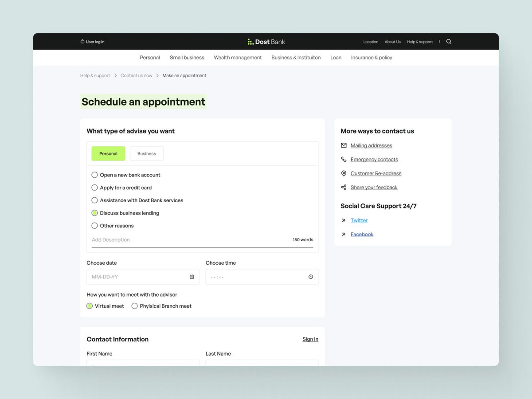
Task: Open Insurance & policy nav menu
Action: point(372,58)
